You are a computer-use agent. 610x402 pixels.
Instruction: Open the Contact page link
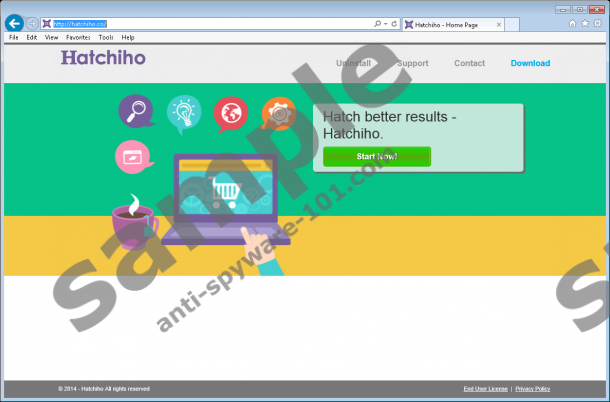coord(469,63)
